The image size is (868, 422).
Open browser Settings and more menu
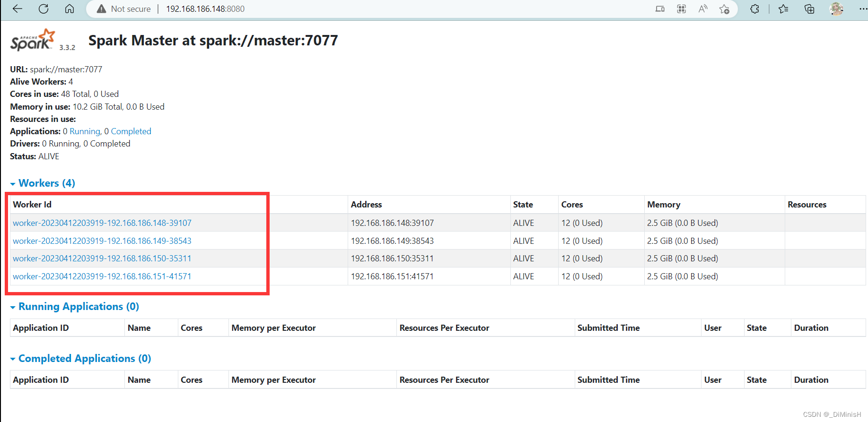[863, 9]
